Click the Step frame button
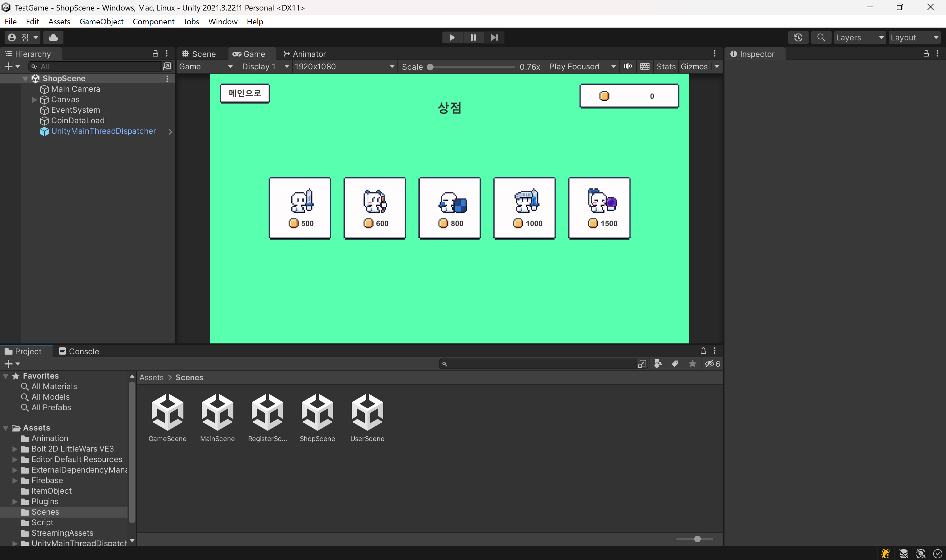This screenshot has width=946, height=560. tap(494, 37)
